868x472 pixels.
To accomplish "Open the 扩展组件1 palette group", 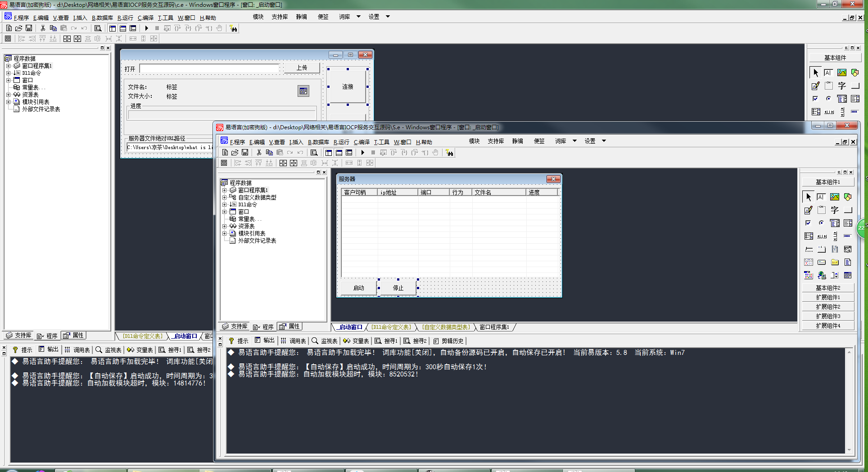I will coord(828,297).
